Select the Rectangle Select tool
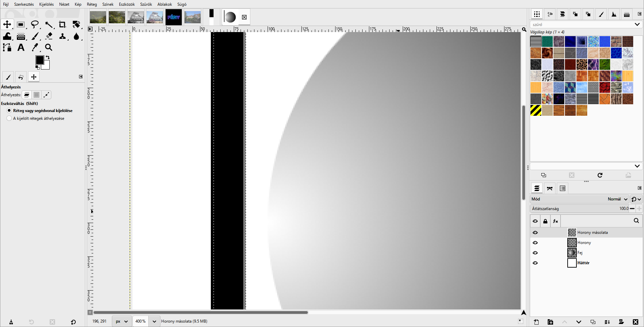This screenshot has width=644, height=327. point(21,24)
